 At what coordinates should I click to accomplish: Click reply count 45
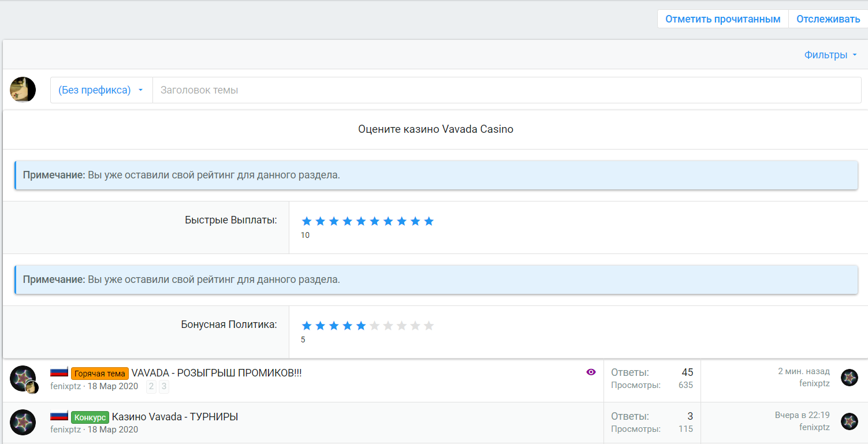point(687,372)
